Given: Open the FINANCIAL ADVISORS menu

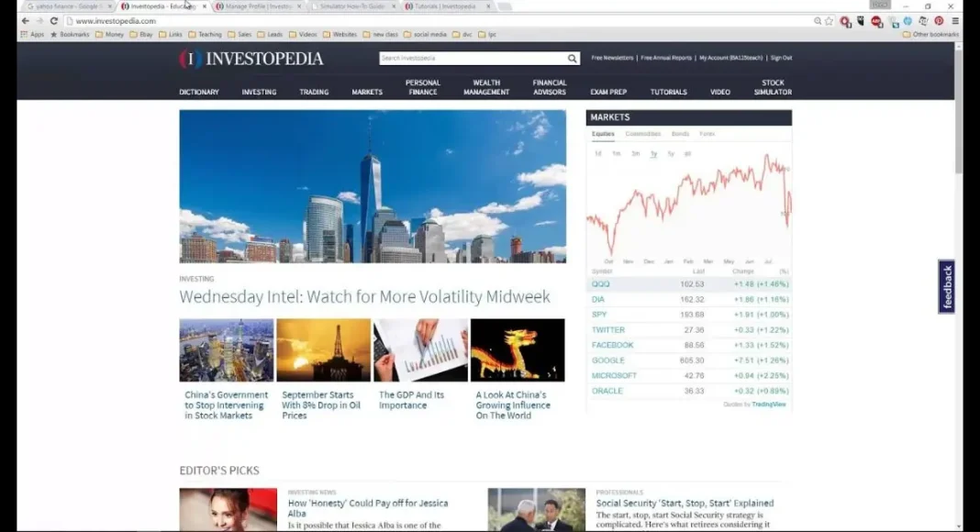Looking at the screenshot, I should click(550, 87).
